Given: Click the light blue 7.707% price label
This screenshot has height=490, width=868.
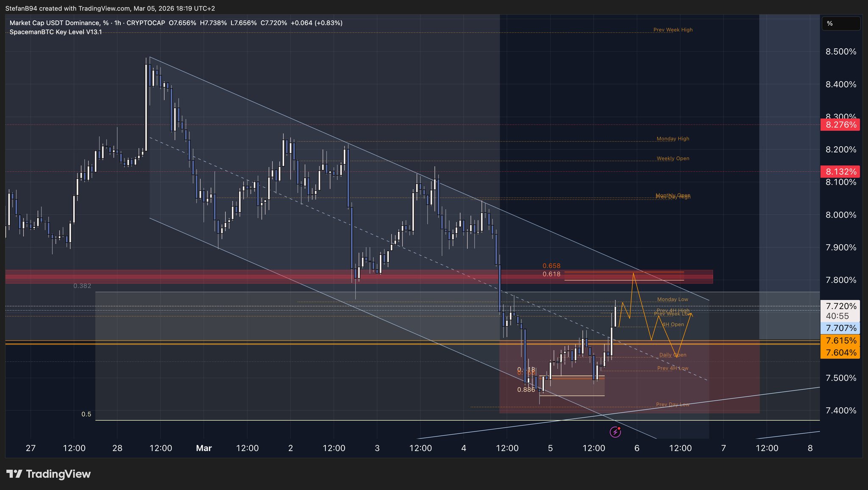Looking at the screenshot, I should coord(840,328).
